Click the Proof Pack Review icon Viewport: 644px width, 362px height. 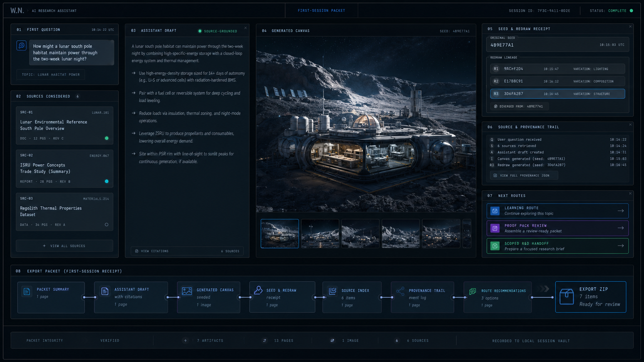[x=495, y=229]
